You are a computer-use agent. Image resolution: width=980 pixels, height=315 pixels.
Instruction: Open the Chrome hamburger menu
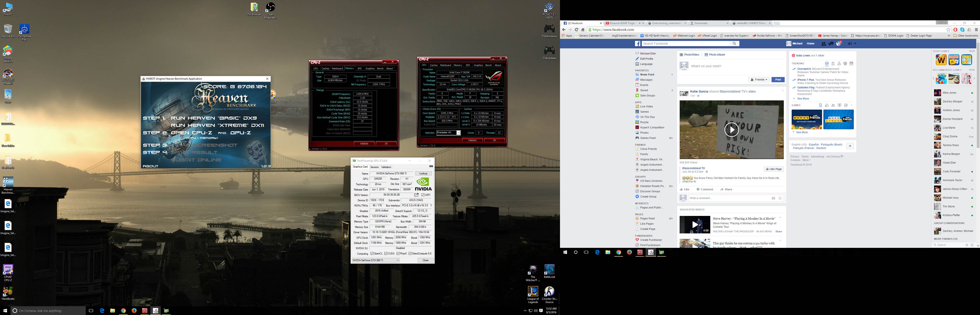976,30
